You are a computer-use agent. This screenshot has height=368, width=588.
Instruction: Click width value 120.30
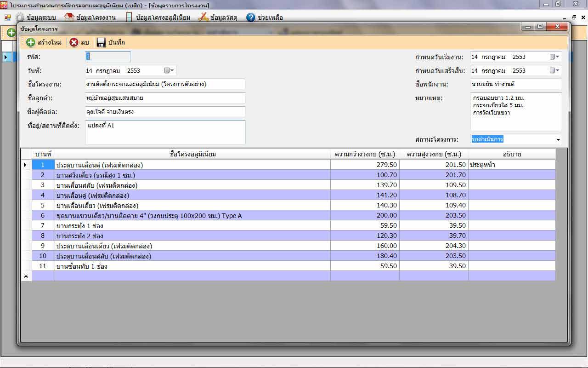365,236
